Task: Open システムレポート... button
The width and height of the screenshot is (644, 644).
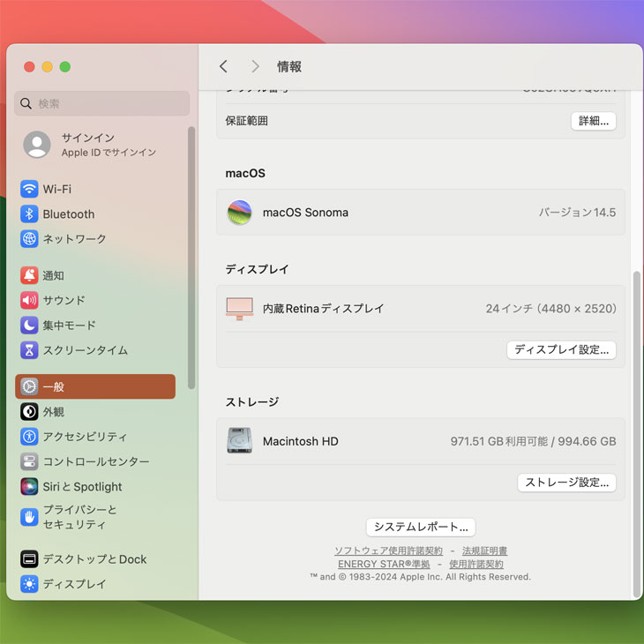Action: [x=421, y=527]
